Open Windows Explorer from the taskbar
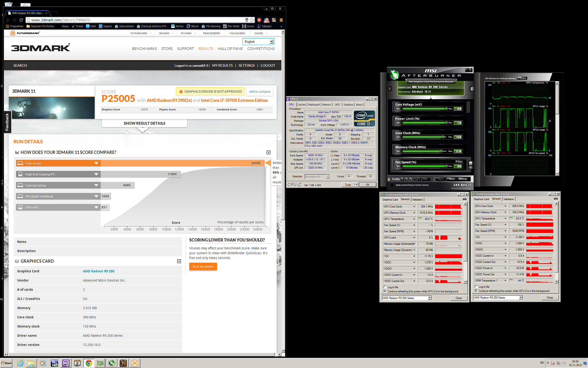This screenshot has height=368, width=588. pos(31,363)
